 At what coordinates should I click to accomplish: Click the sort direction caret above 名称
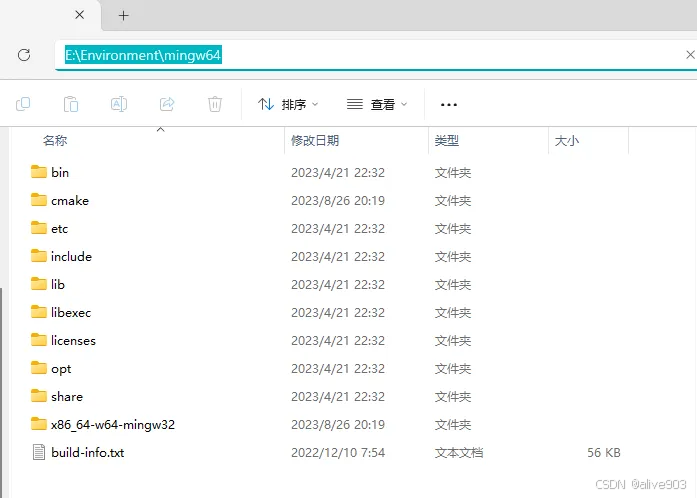pyautogui.click(x=161, y=129)
